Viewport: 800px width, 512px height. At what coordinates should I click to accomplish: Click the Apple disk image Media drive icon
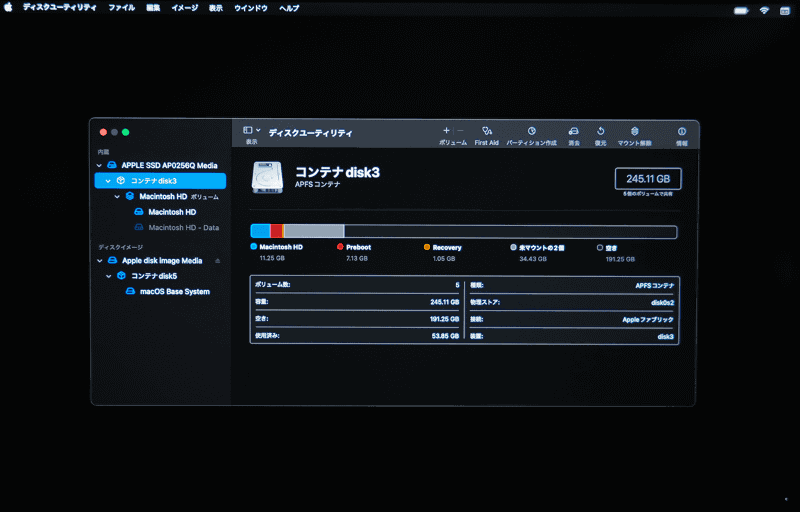pyautogui.click(x=112, y=260)
